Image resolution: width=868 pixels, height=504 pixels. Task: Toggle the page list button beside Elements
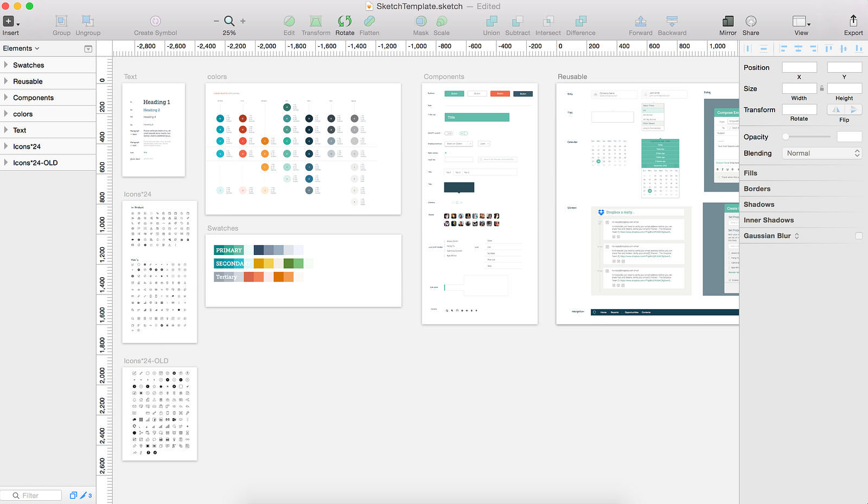click(x=88, y=49)
